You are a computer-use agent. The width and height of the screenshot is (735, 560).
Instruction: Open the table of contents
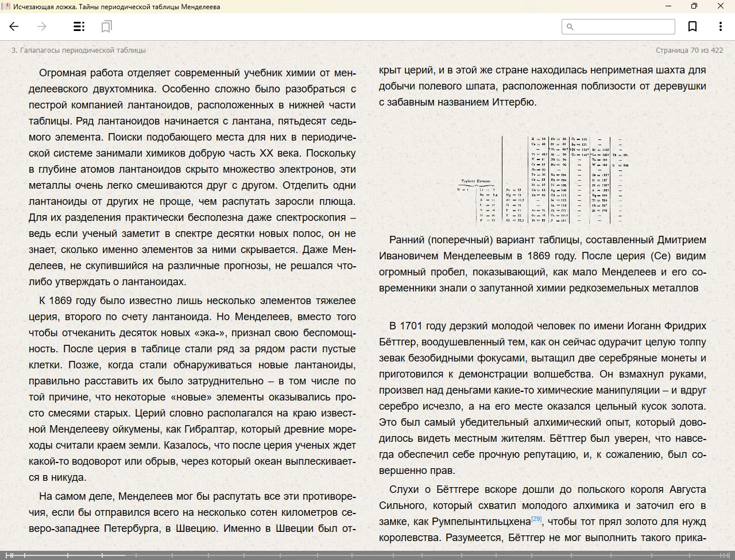79,26
